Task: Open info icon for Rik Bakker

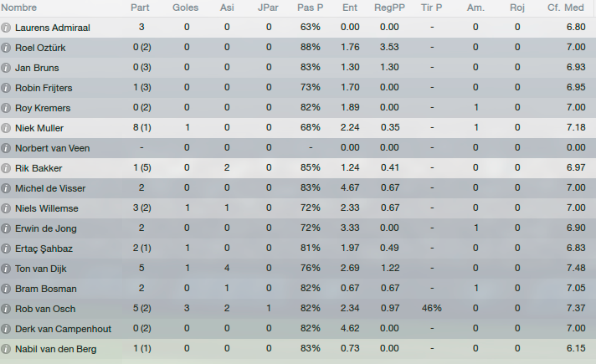Action: coord(5,168)
